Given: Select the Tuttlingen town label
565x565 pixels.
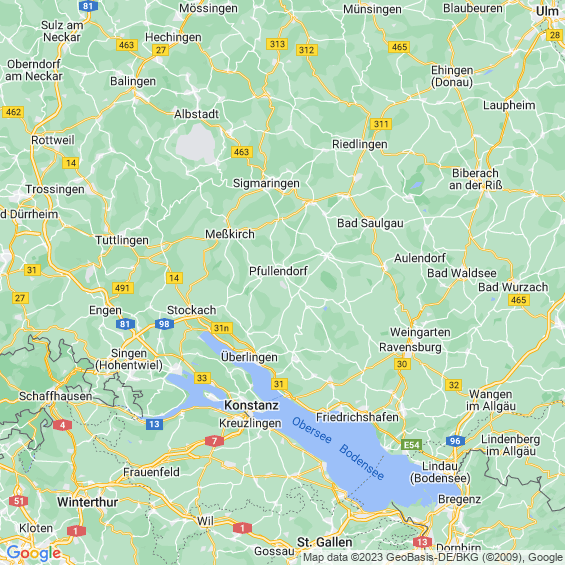Looking at the screenshot, I should (x=122, y=240).
